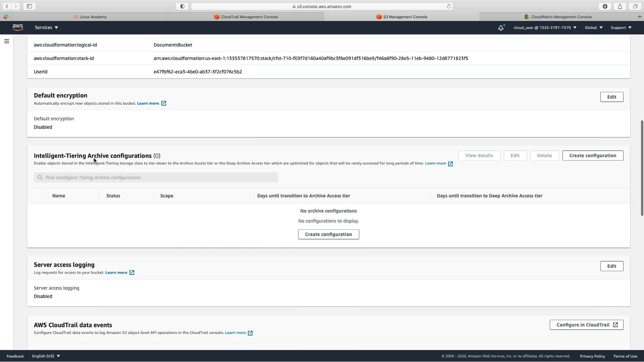
Task: Open external link icon beside Server access logging Learn more
Action: tap(132, 273)
